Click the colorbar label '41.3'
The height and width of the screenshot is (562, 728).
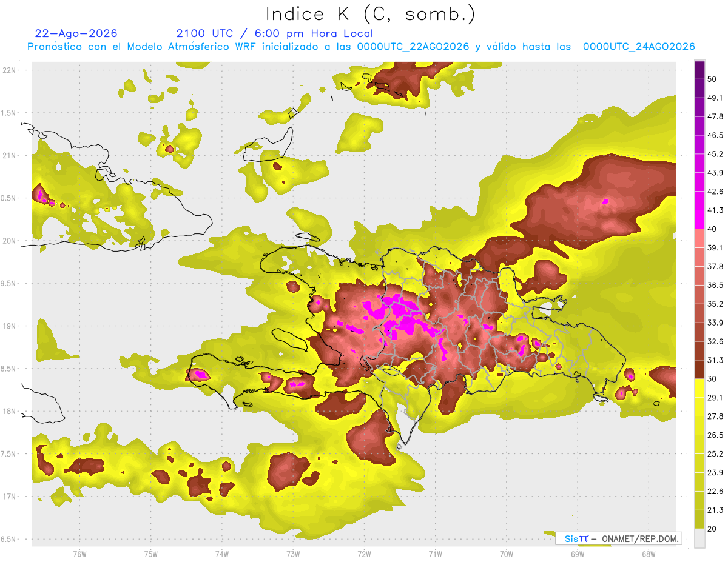[716, 210]
